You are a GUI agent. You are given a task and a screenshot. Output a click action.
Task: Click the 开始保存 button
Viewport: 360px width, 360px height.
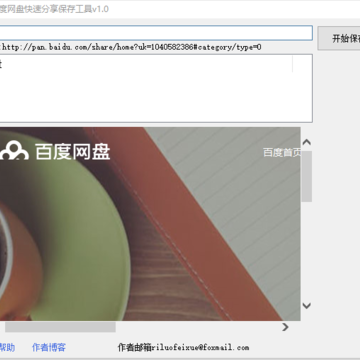pos(339,38)
